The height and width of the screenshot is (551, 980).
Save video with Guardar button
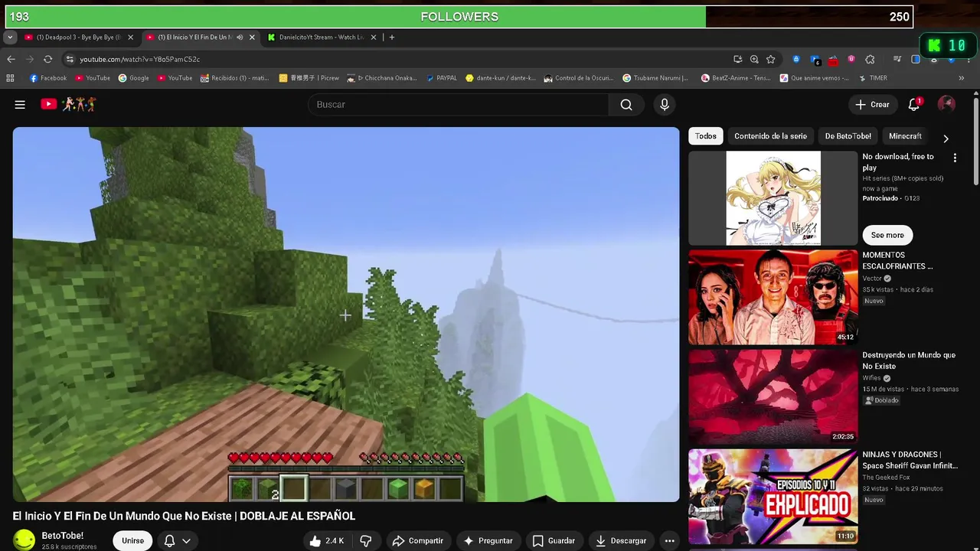point(554,541)
